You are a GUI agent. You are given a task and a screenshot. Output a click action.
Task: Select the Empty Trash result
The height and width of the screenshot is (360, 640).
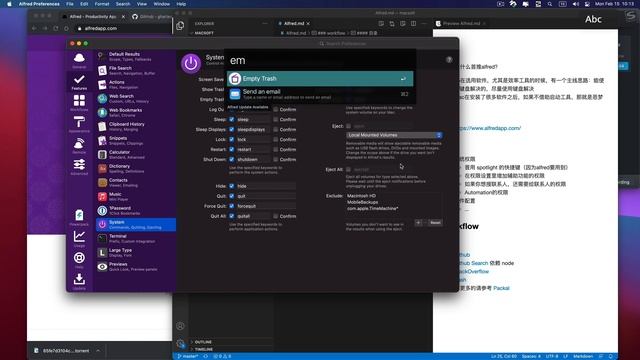tap(320, 78)
